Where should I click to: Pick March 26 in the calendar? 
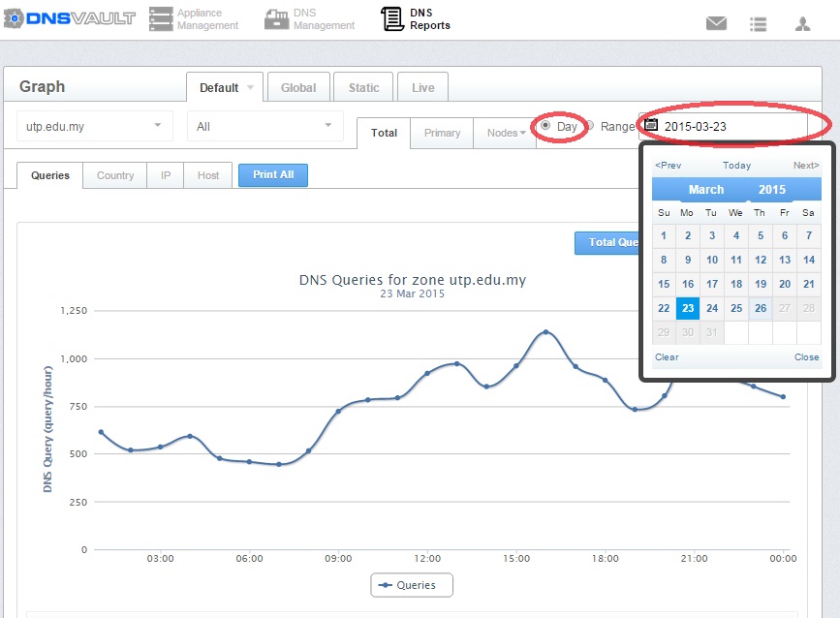(761, 309)
